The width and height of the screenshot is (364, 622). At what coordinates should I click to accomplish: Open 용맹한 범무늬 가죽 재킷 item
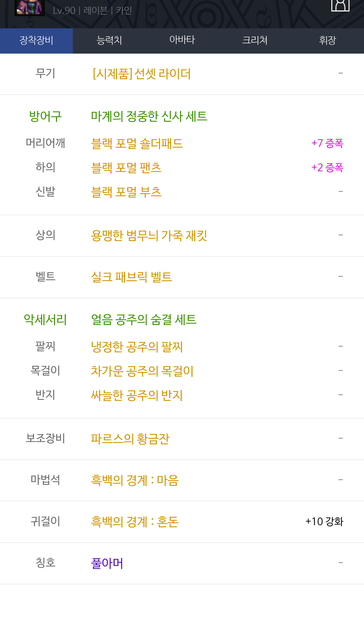149,236
